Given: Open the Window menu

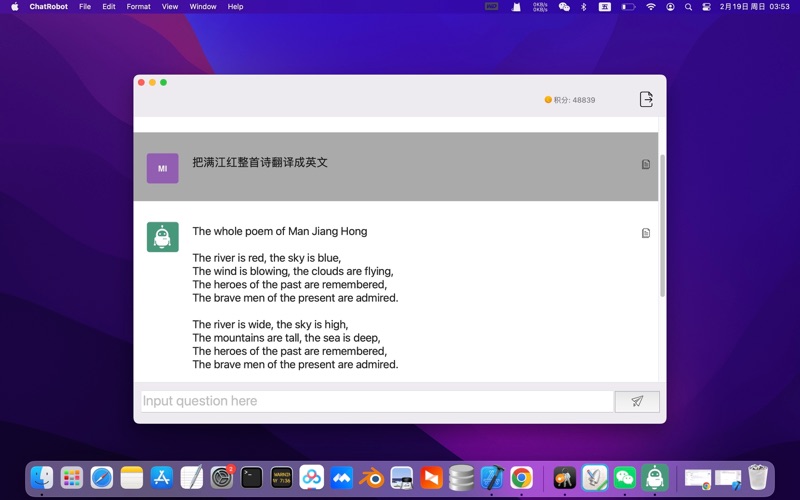Looking at the screenshot, I should coord(203,7).
